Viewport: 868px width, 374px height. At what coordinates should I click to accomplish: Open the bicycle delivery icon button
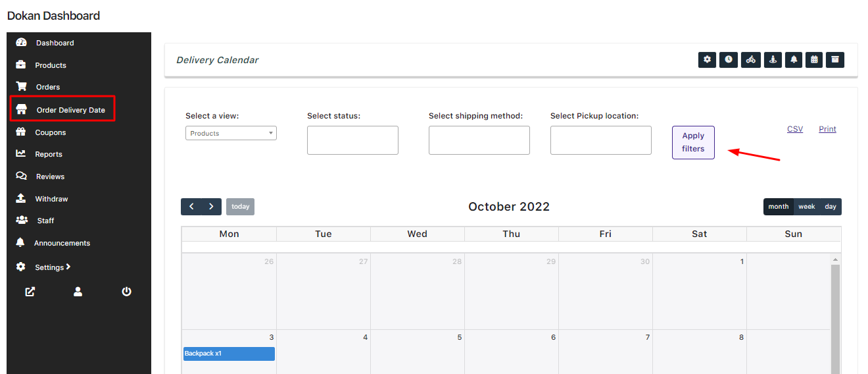click(x=750, y=59)
